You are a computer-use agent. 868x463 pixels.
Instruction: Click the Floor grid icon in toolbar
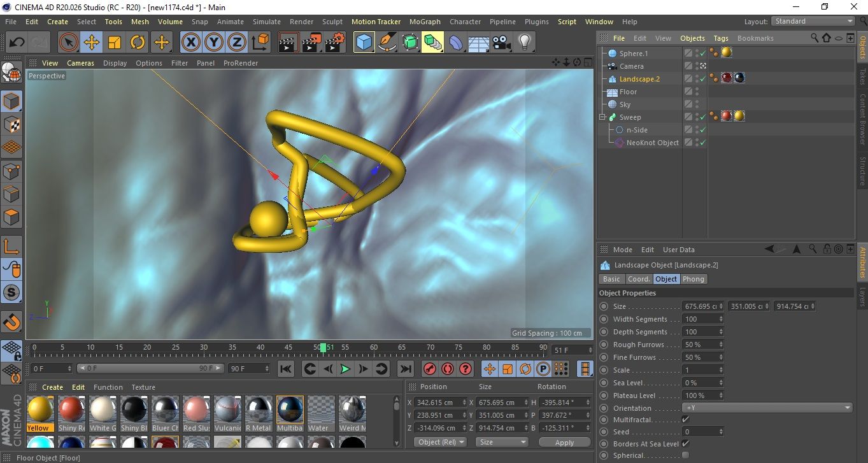478,43
